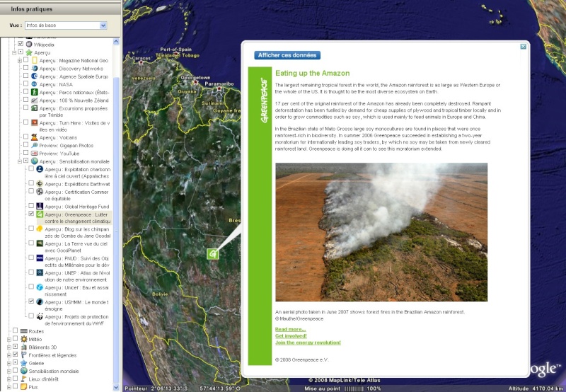Image resolution: width=566 pixels, height=392 pixels.
Task: Select the Galerie layer row
Action: [x=36, y=363]
